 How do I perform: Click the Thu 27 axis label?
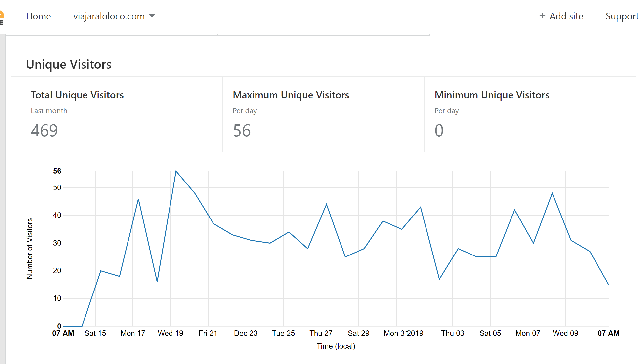point(321,333)
